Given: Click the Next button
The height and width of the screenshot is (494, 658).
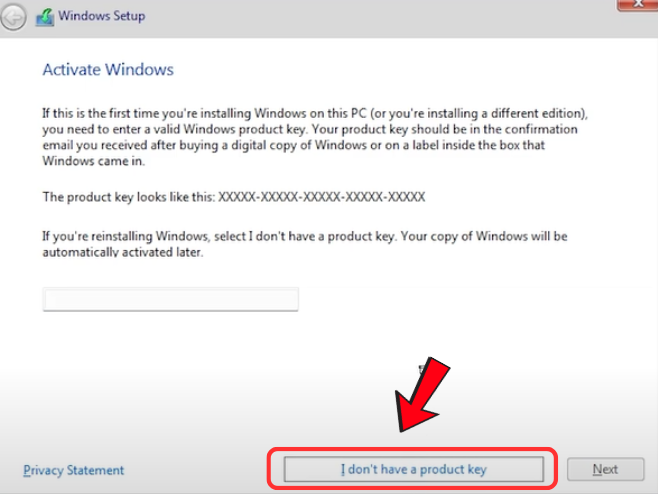Looking at the screenshot, I should [605, 469].
